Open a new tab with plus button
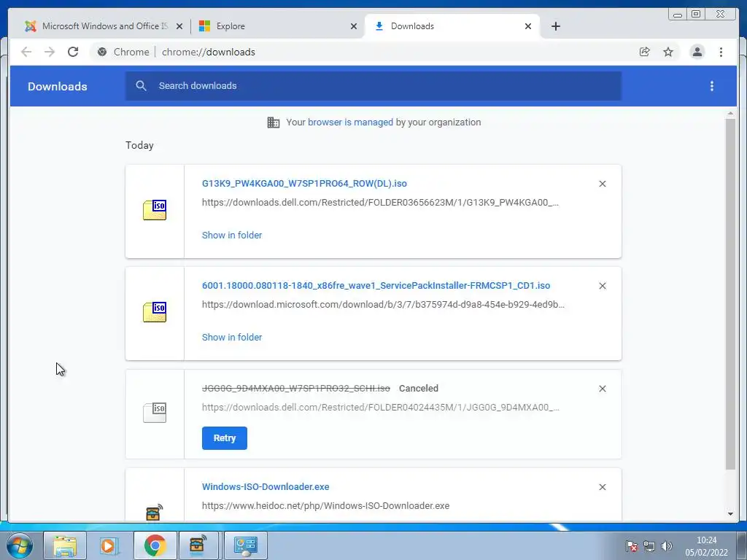The image size is (747, 560). coord(555,26)
